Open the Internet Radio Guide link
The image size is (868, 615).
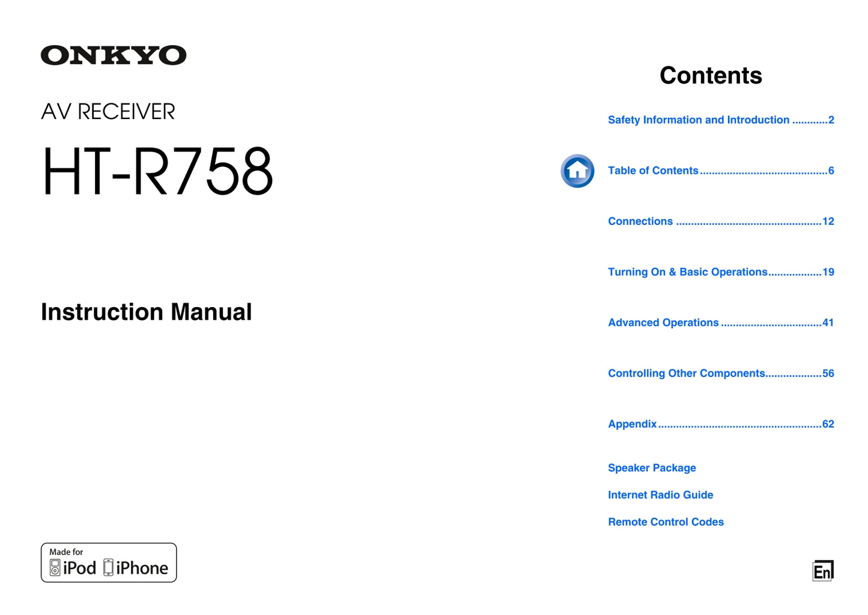click(660, 495)
